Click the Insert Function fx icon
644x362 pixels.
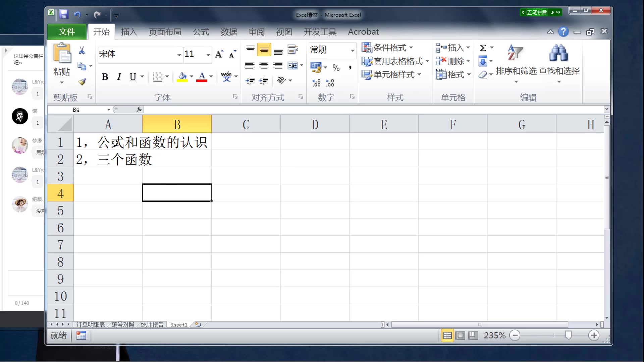(x=139, y=109)
